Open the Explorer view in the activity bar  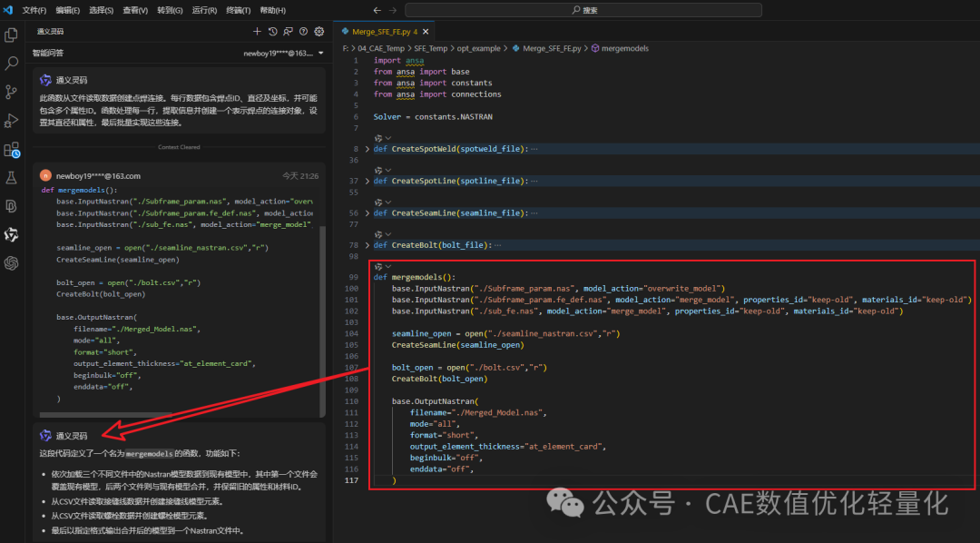pyautogui.click(x=11, y=35)
